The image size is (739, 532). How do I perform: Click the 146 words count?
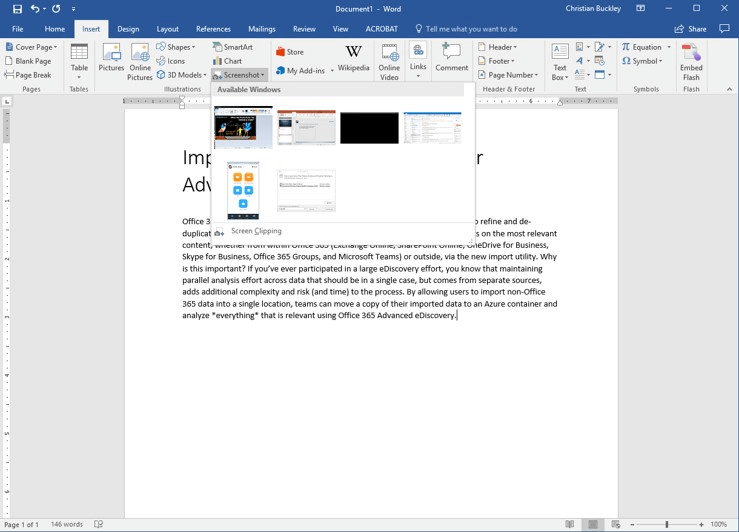click(x=66, y=524)
